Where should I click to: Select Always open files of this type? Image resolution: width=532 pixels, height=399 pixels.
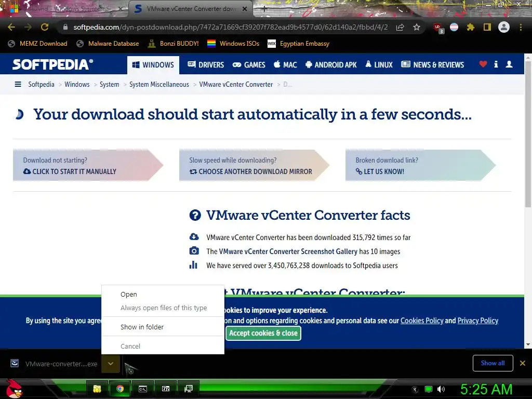click(x=163, y=308)
